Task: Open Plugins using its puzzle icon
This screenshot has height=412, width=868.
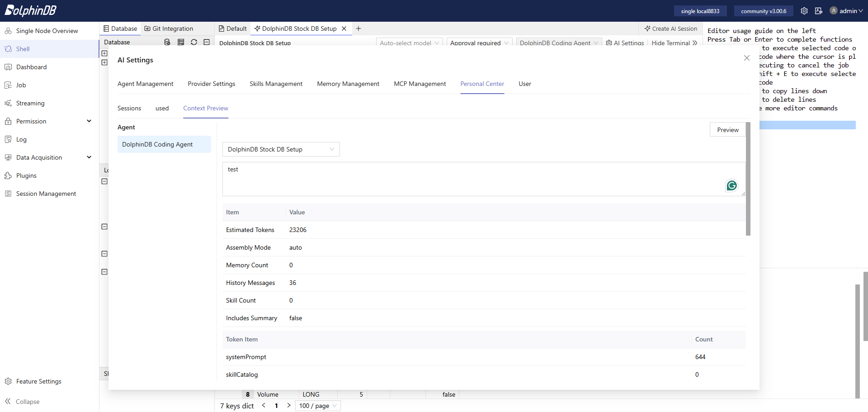Action: pyautogui.click(x=8, y=175)
